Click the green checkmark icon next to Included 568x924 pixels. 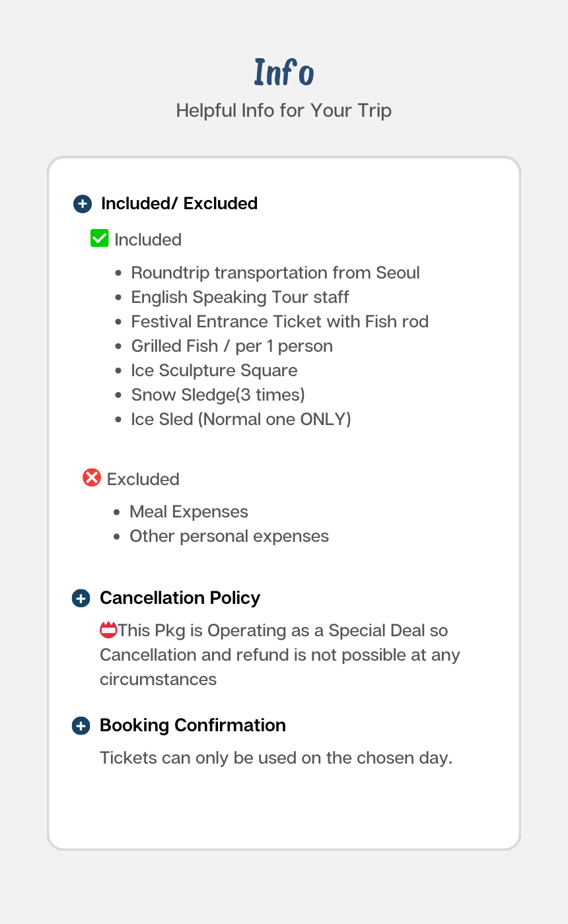99,238
